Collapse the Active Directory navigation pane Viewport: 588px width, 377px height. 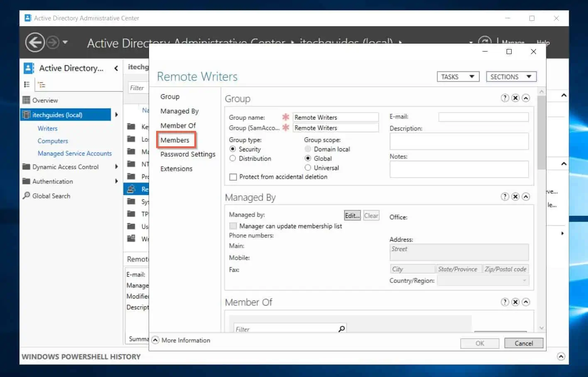pyautogui.click(x=116, y=68)
